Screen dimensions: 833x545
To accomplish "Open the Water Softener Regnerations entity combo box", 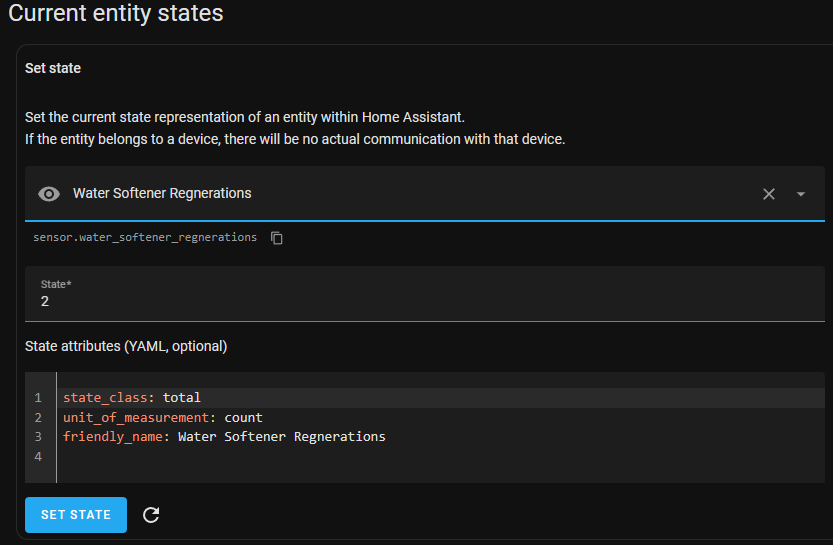I will (424, 194).
